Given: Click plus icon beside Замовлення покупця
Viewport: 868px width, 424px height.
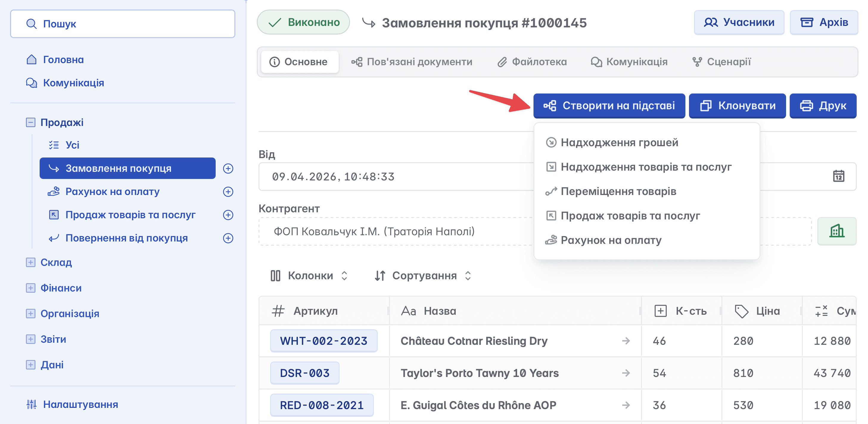Looking at the screenshot, I should point(228,169).
